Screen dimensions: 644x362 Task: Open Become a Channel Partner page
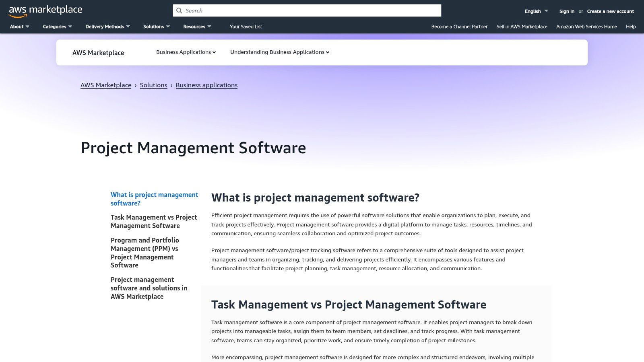(x=459, y=27)
